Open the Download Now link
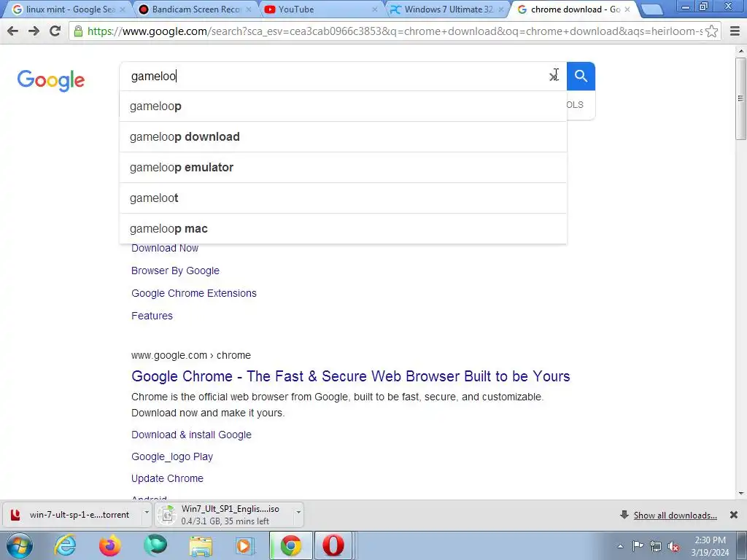 click(165, 248)
